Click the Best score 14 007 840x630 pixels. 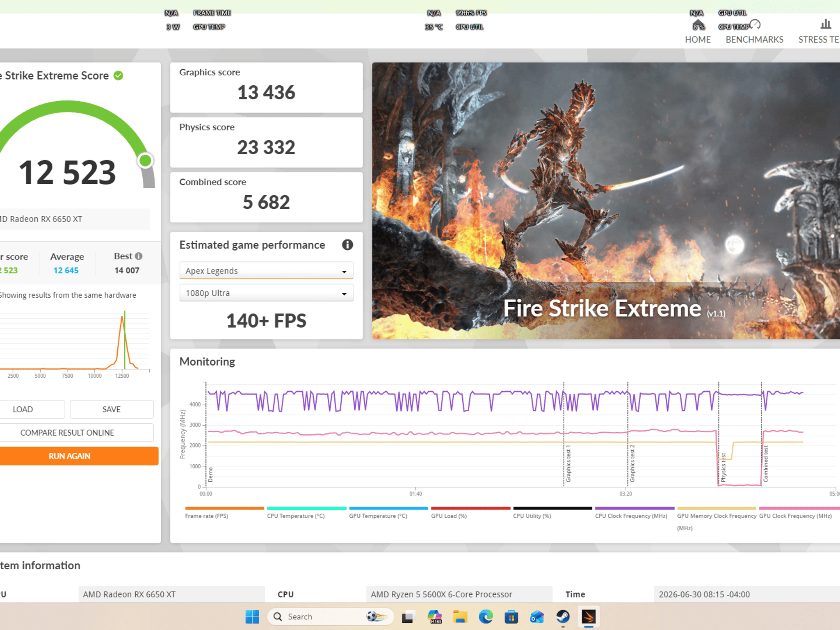[x=127, y=270]
